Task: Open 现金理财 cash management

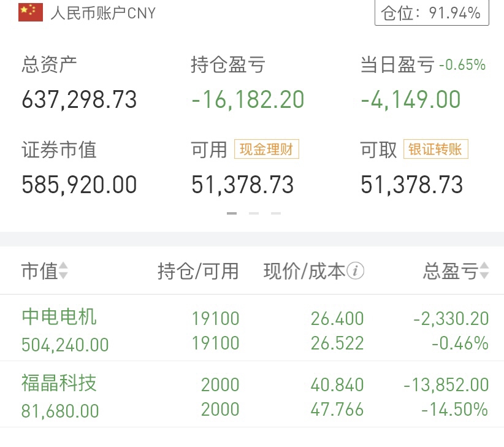Action: 266,149
